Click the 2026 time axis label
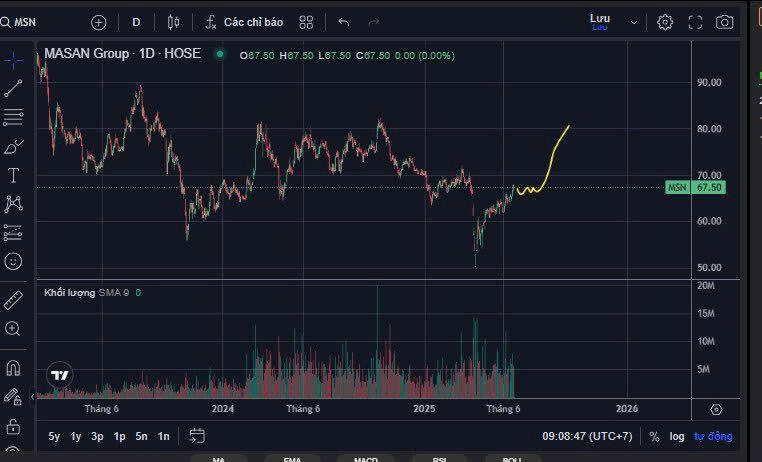The image size is (762, 462). point(627,409)
